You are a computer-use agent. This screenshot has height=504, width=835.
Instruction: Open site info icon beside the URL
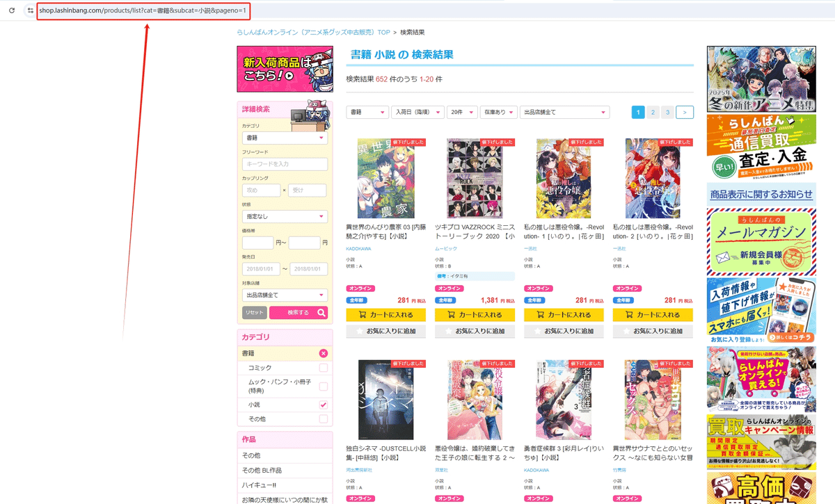coord(30,10)
